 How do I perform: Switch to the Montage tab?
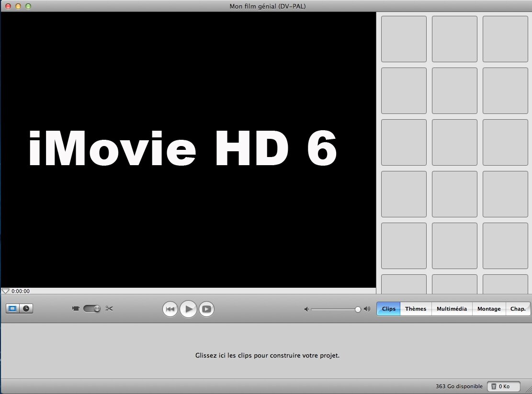[x=489, y=309]
